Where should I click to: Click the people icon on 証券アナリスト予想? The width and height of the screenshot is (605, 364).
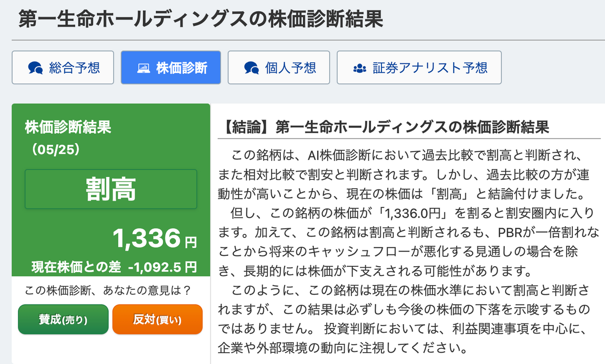click(x=360, y=68)
